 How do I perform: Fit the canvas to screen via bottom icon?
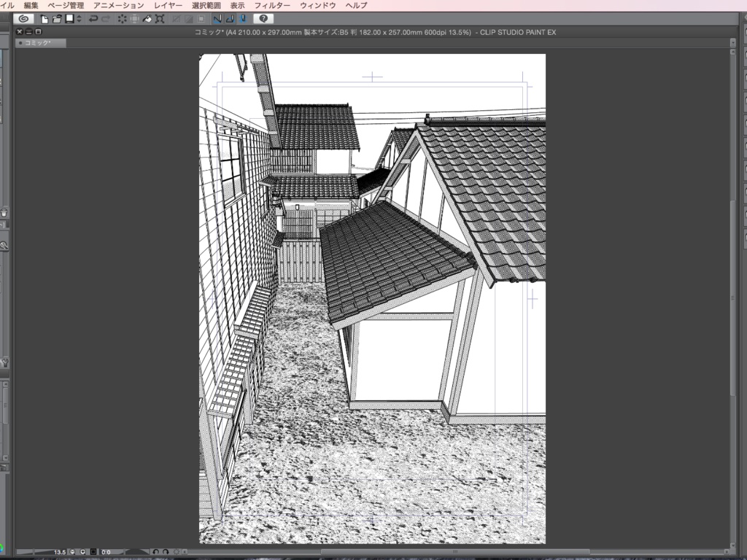pyautogui.click(x=94, y=552)
